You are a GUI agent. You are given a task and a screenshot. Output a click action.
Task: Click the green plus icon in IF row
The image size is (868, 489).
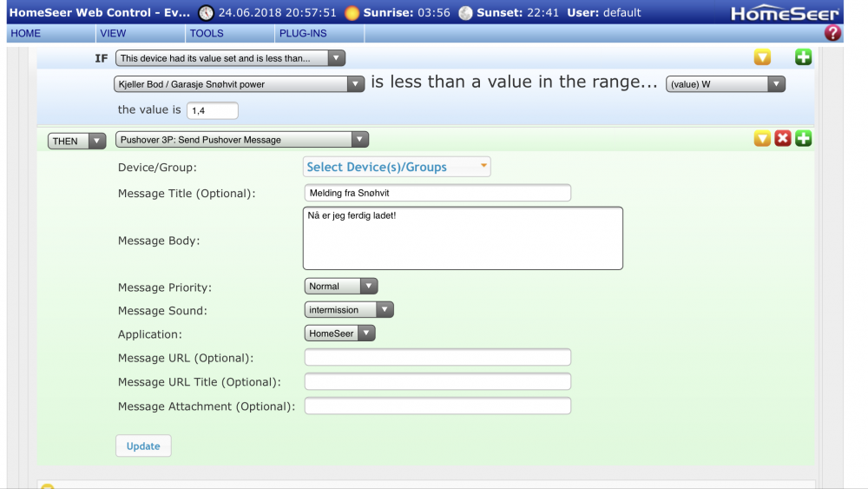tap(804, 58)
